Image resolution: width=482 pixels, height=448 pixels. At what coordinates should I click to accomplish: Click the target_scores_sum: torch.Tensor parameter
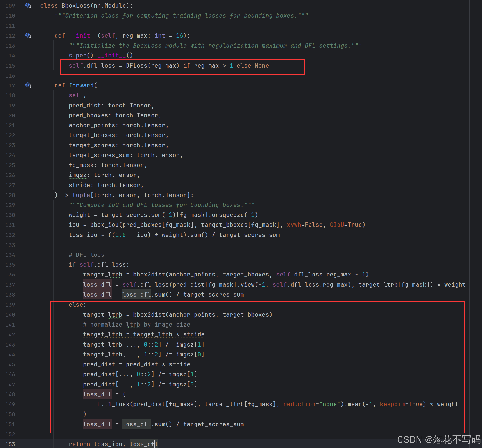pyautogui.click(x=125, y=155)
